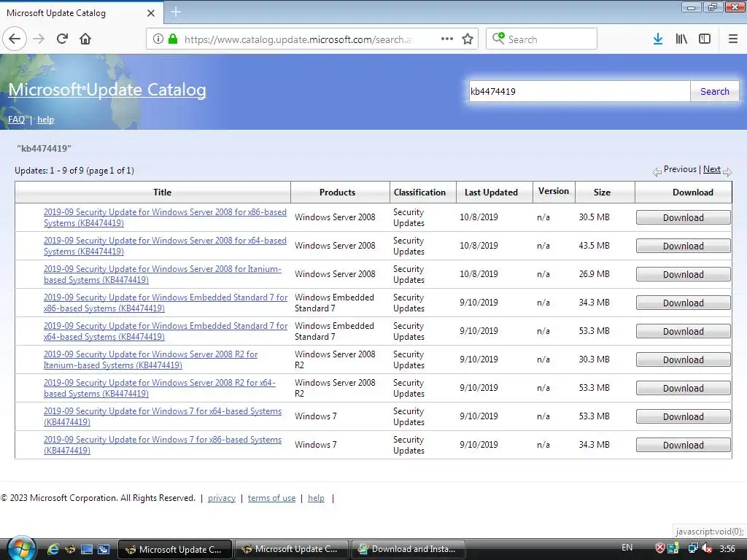Launch Internet Explorer from quick launch
Viewport: 747px width, 560px height.
click(53, 549)
